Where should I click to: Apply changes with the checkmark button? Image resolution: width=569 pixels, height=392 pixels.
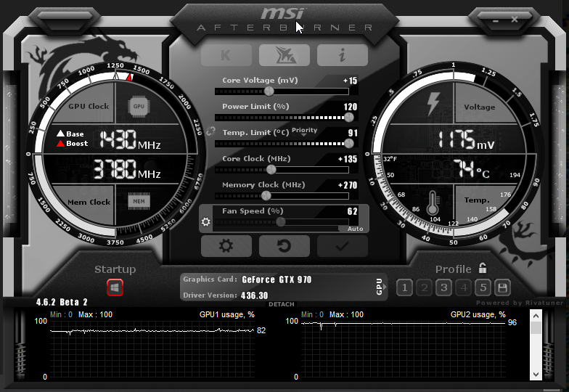point(342,246)
